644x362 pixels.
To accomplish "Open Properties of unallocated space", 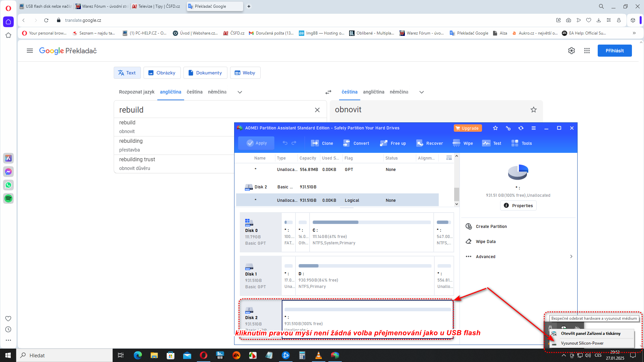I will [518, 205].
